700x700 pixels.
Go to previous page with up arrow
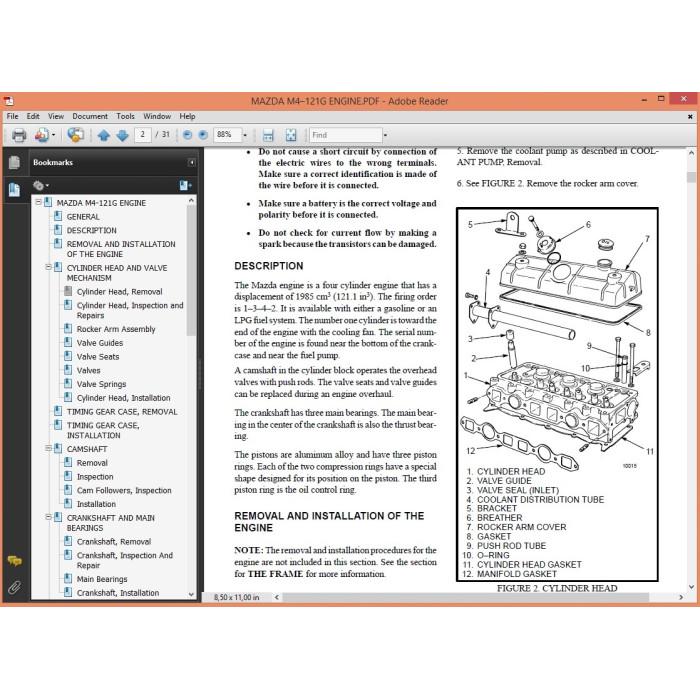(104, 135)
